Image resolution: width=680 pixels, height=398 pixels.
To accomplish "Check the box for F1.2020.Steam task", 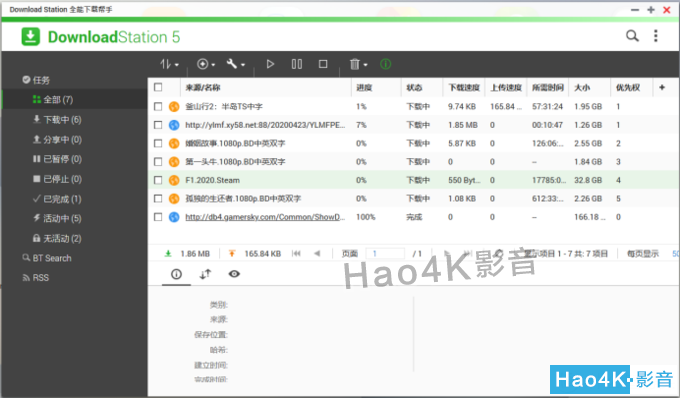I will click(158, 180).
